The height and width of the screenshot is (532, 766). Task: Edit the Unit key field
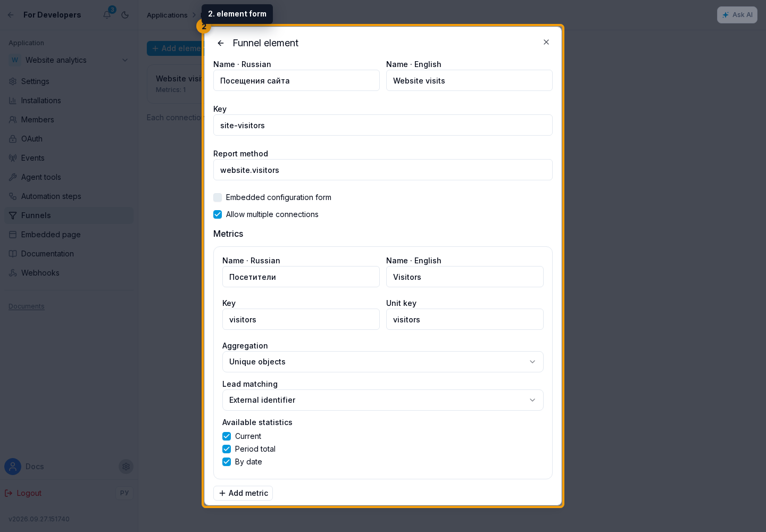[465, 319]
